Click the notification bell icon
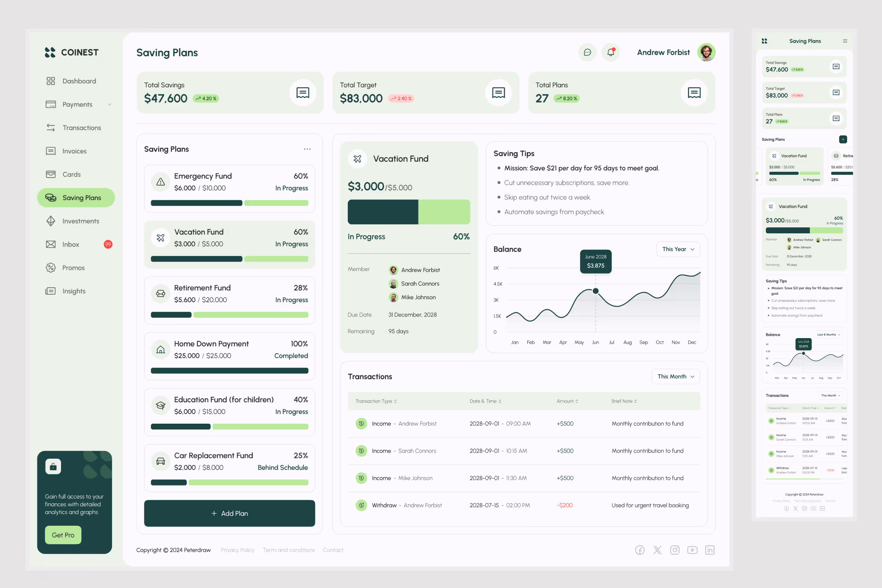The image size is (882, 588). click(x=611, y=52)
